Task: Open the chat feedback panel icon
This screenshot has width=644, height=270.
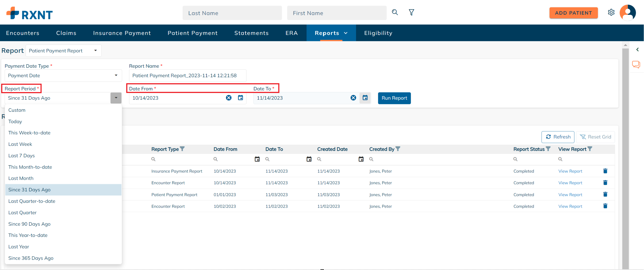Action: pyautogui.click(x=636, y=65)
